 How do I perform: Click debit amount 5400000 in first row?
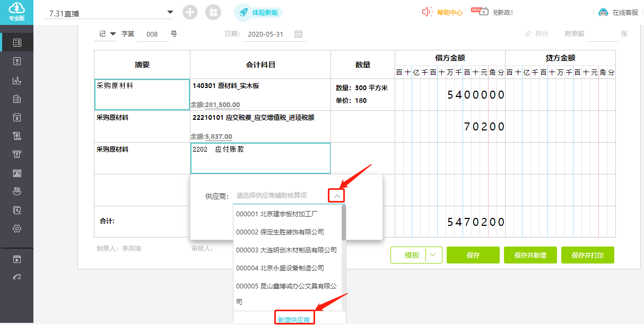click(x=476, y=95)
